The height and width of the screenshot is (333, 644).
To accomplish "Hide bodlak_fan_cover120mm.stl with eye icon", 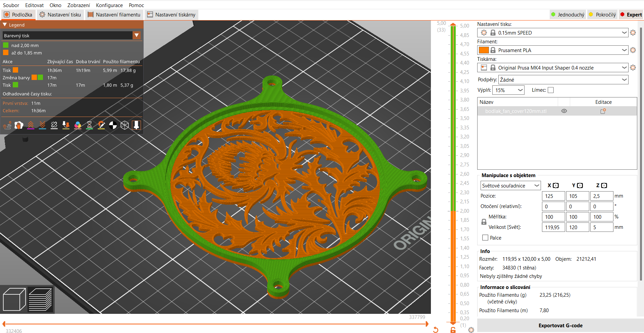I will [x=564, y=111].
